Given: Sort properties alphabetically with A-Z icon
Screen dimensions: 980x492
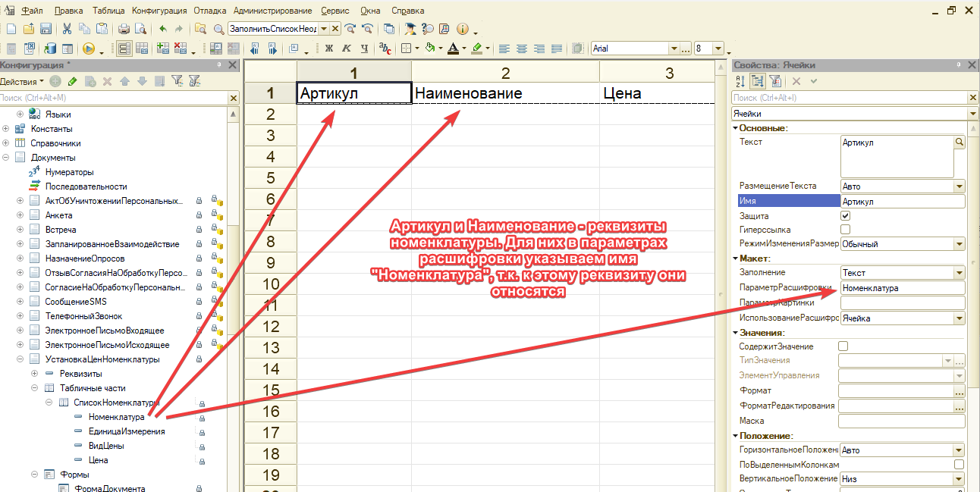Looking at the screenshot, I should click(741, 81).
